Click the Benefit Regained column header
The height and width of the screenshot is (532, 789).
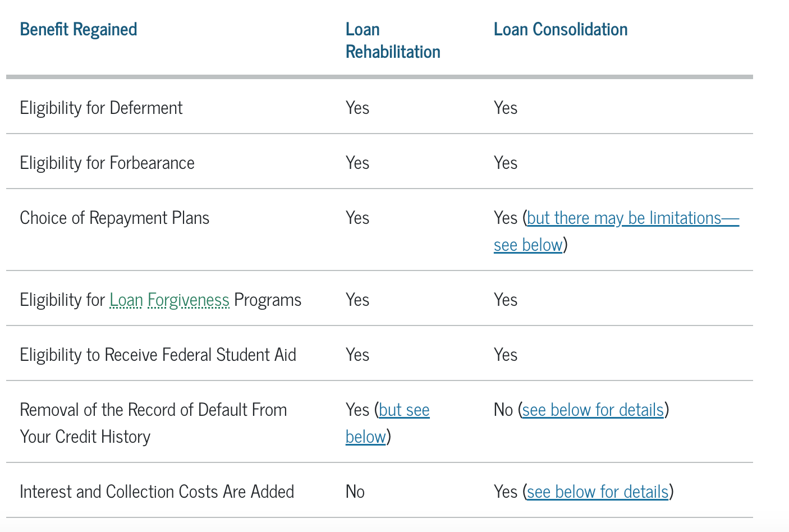coord(79,30)
